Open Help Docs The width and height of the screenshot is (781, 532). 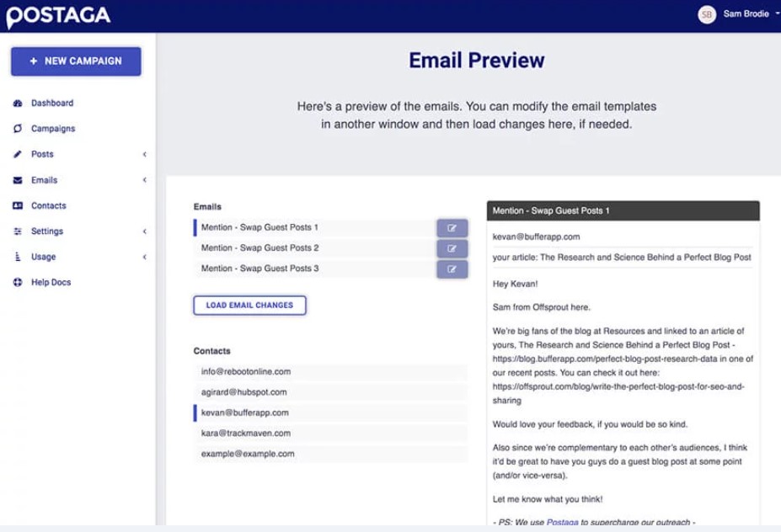coord(51,282)
